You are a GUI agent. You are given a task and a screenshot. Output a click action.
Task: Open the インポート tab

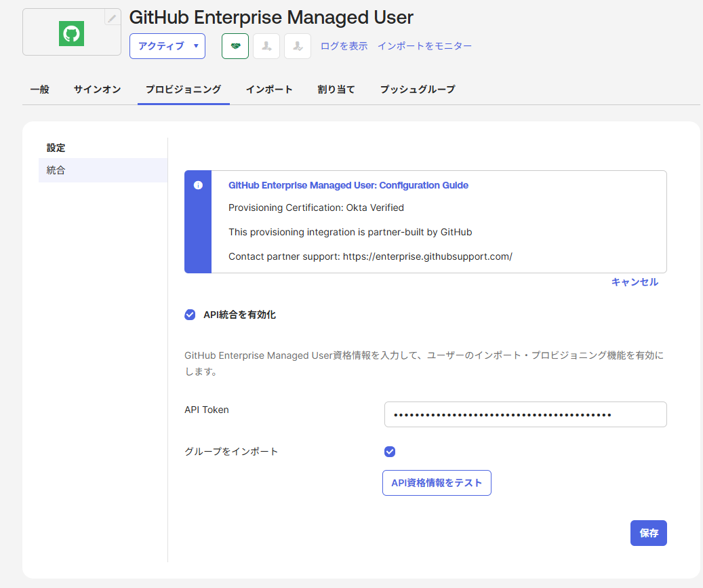point(269,89)
